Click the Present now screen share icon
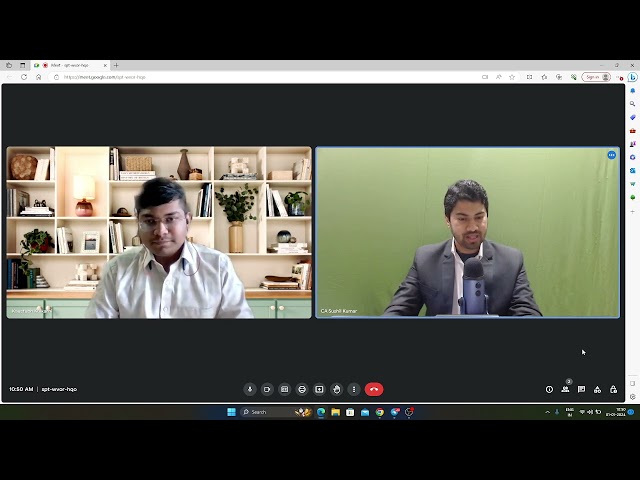 pos(319,389)
